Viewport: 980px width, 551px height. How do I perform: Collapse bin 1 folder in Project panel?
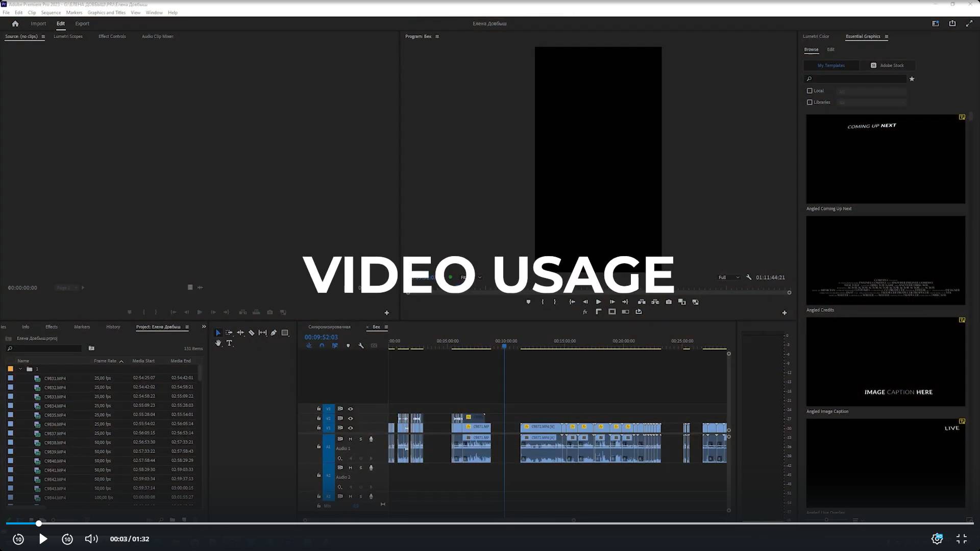coord(20,369)
